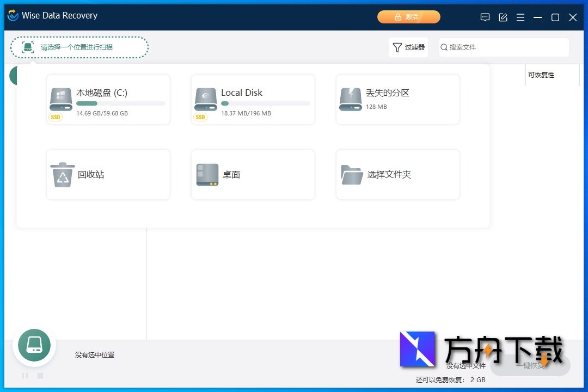588x392 pixels.
Task: Click the SSD badge on drive C:
Action: (x=55, y=117)
